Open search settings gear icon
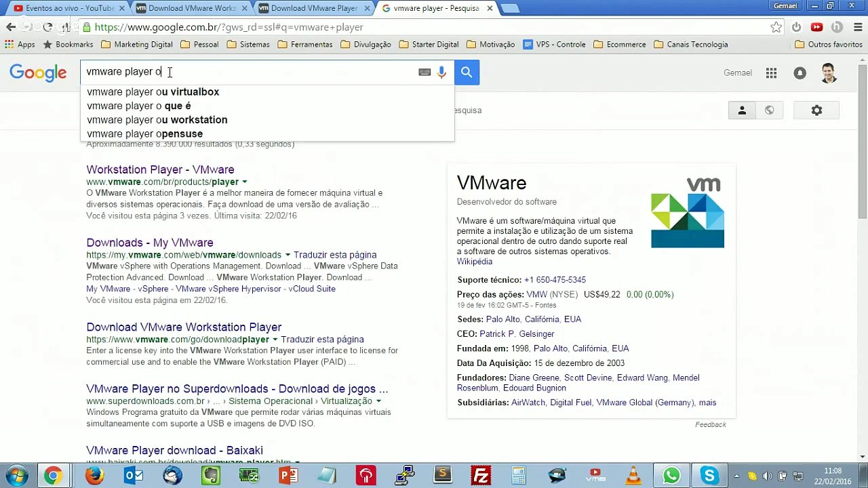 (816, 110)
